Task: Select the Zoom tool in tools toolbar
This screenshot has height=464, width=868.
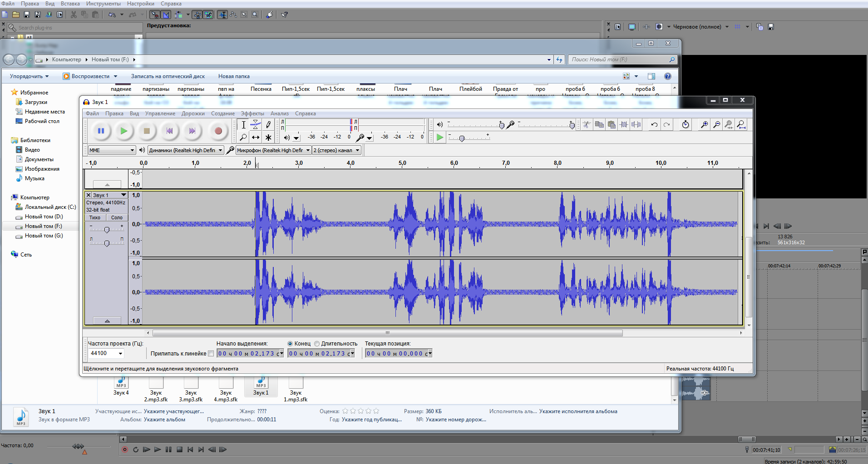Action: pyautogui.click(x=243, y=137)
